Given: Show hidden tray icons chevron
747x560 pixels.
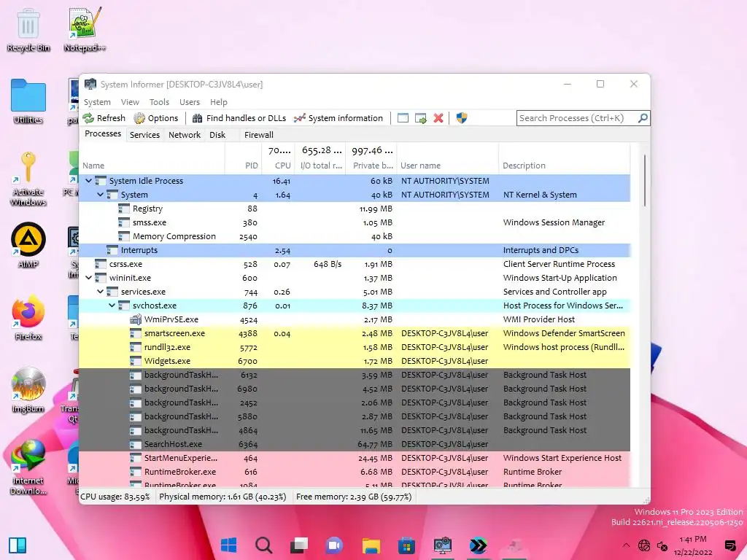Looking at the screenshot, I should [626, 545].
